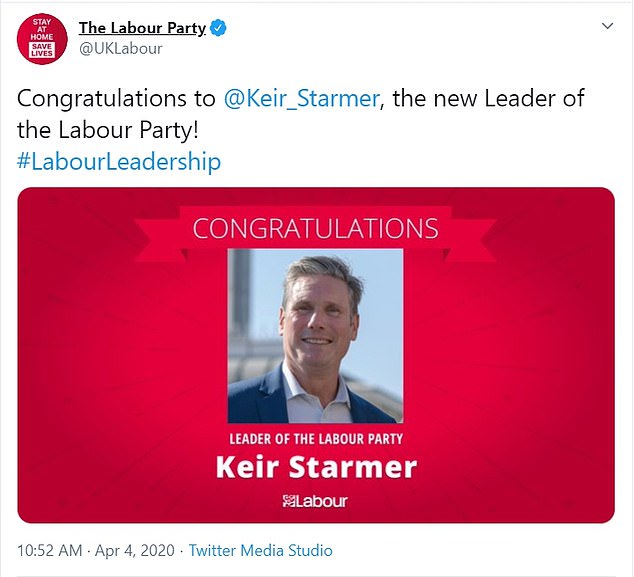Click the @UKLabour handle

click(120, 48)
